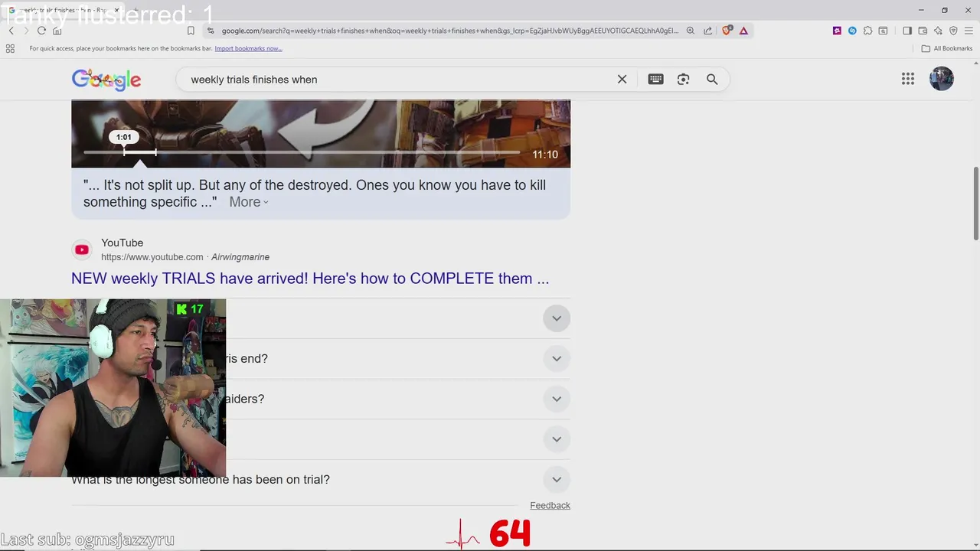View site settings icon beside the URL
This screenshot has height=551, width=980.
tap(210, 31)
